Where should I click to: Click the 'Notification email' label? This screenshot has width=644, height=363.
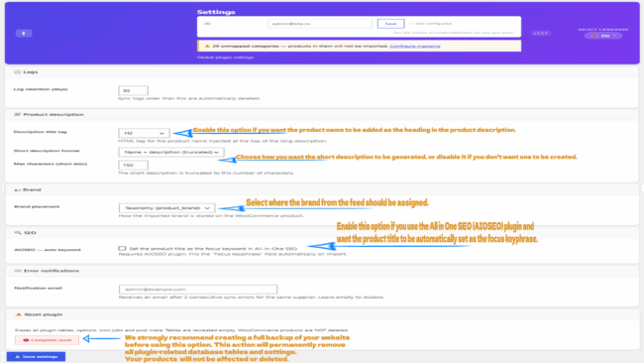point(39,289)
